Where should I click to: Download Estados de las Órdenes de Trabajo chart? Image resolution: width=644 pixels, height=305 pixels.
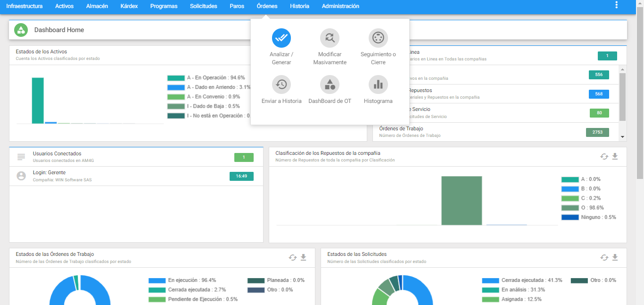tap(303, 257)
